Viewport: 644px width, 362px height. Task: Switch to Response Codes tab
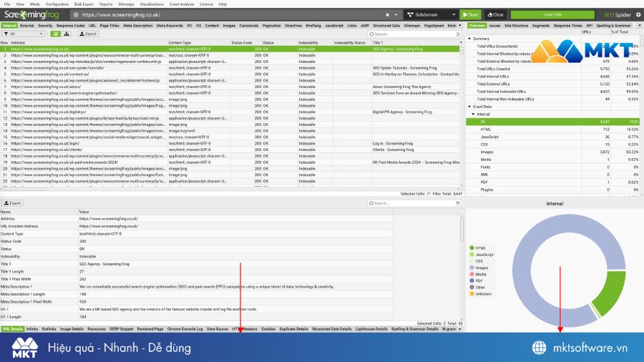(70, 26)
